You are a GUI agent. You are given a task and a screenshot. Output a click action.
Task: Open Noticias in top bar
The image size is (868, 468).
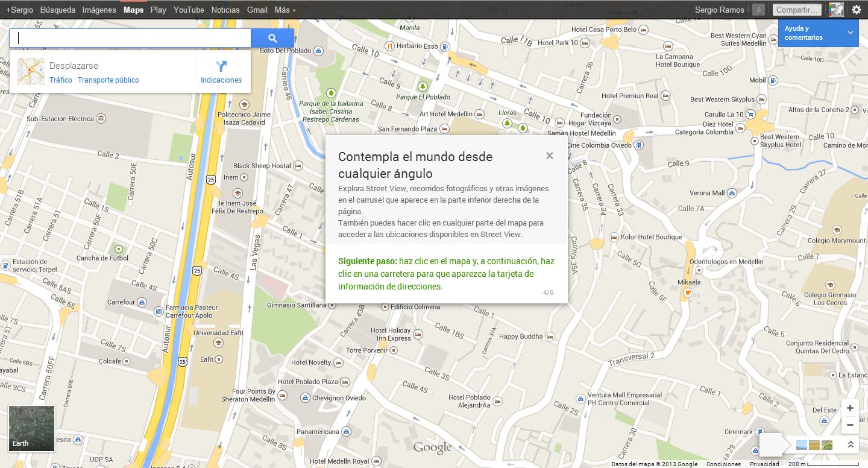(x=225, y=10)
